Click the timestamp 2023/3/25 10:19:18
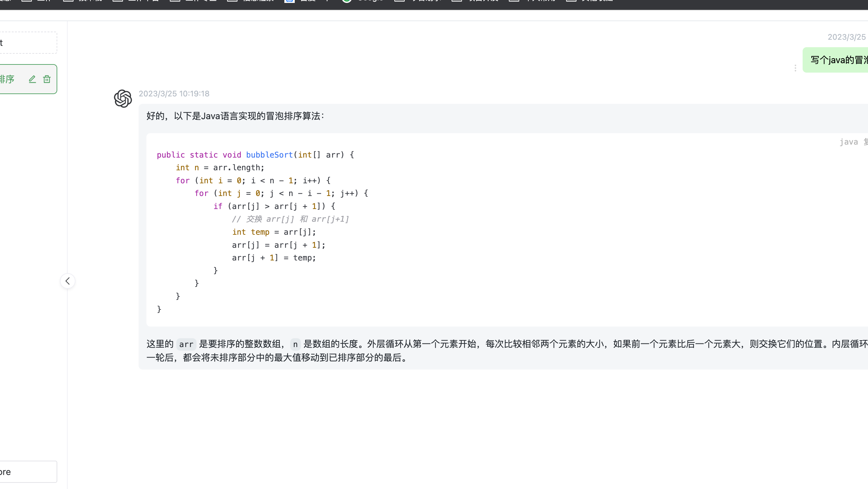 pyautogui.click(x=174, y=94)
